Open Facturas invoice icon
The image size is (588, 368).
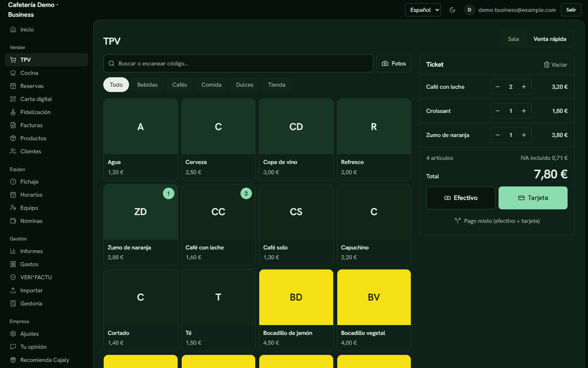pos(13,125)
